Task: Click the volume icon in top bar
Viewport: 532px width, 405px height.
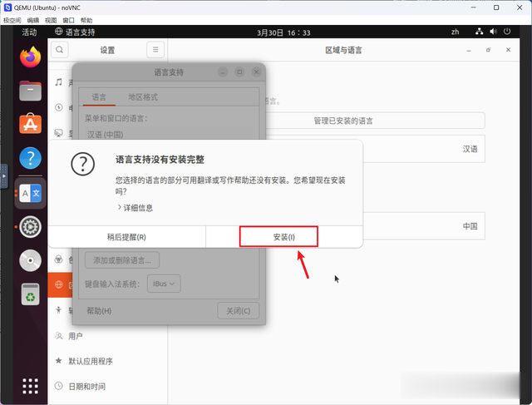Action: click(493, 32)
